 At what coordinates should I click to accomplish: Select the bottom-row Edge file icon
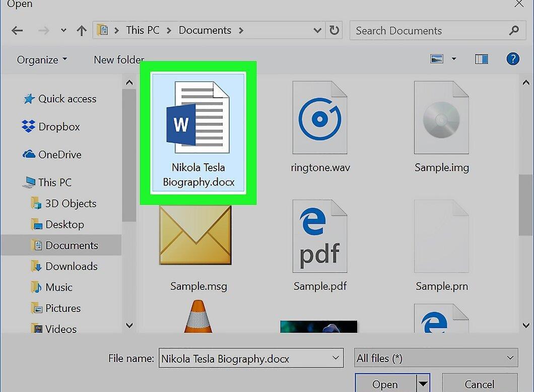click(441, 318)
